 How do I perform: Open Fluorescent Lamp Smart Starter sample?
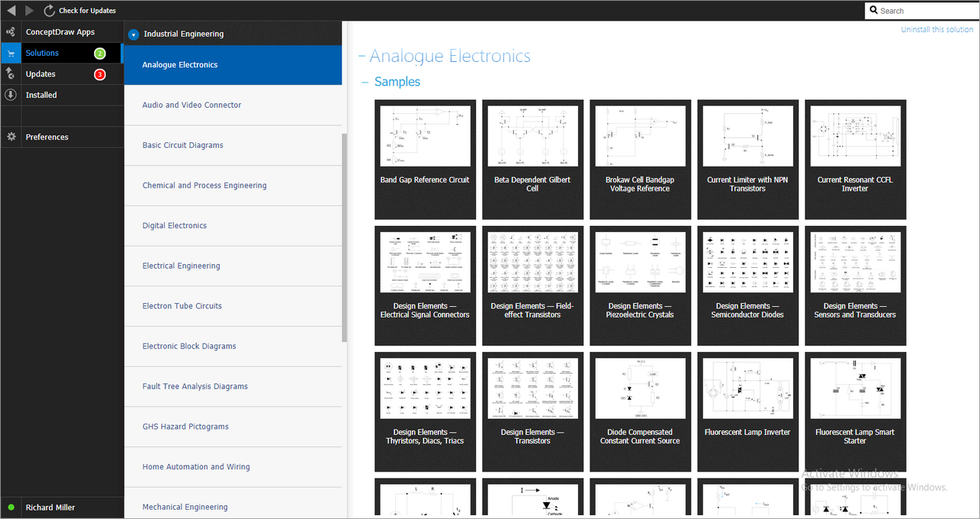click(855, 412)
